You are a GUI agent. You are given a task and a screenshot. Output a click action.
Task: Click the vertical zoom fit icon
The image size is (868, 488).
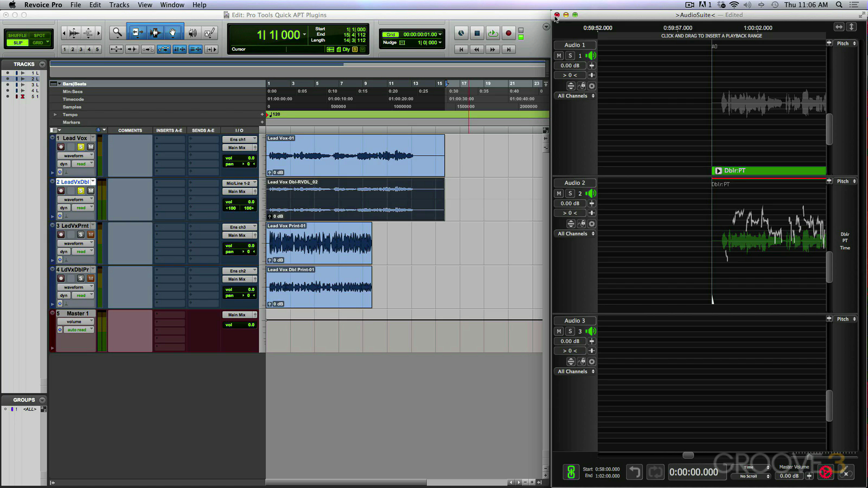(x=852, y=27)
